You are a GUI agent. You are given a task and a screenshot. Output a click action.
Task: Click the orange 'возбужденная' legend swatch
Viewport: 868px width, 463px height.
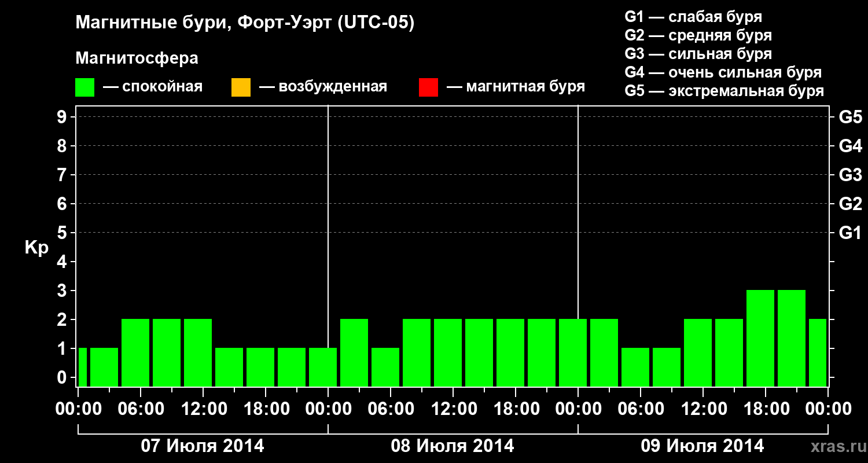[241, 87]
